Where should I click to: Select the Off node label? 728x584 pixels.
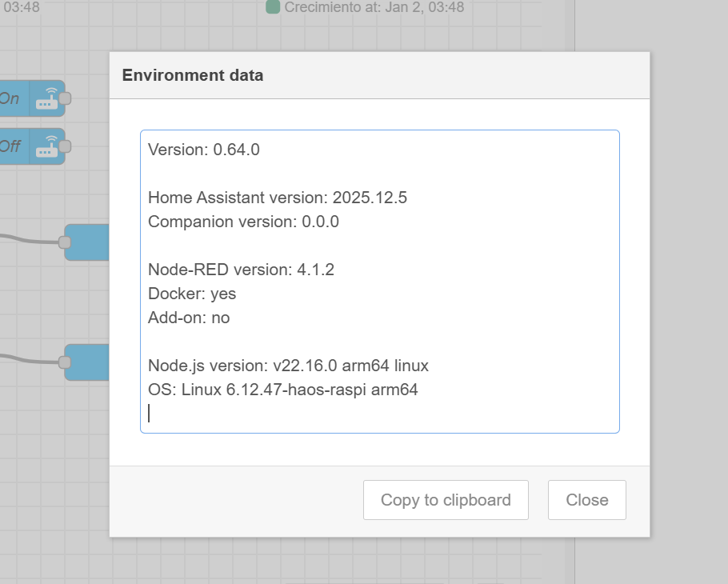[x=10, y=146]
